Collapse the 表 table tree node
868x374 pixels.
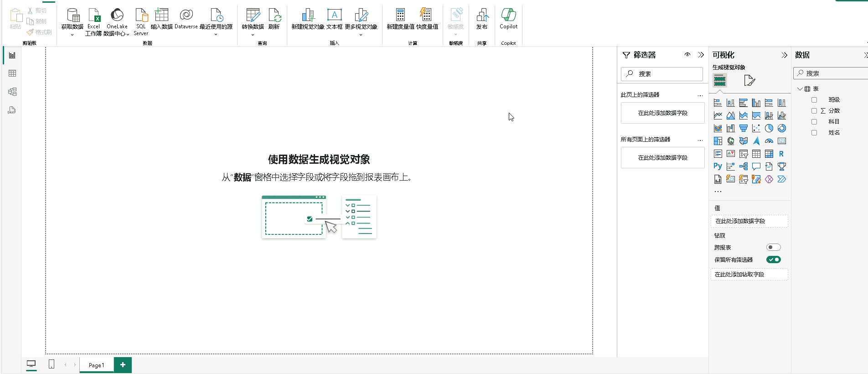[x=800, y=89]
